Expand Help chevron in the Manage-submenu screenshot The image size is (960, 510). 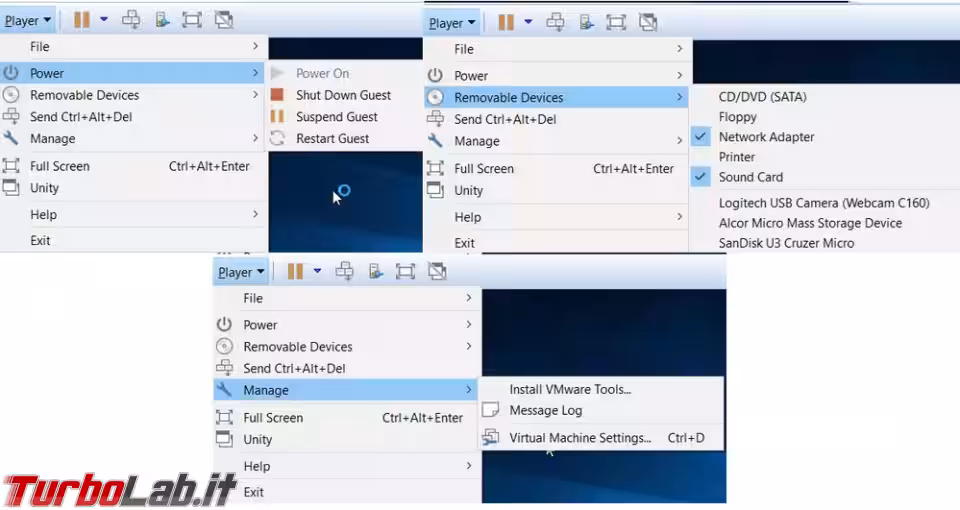click(468, 466)
